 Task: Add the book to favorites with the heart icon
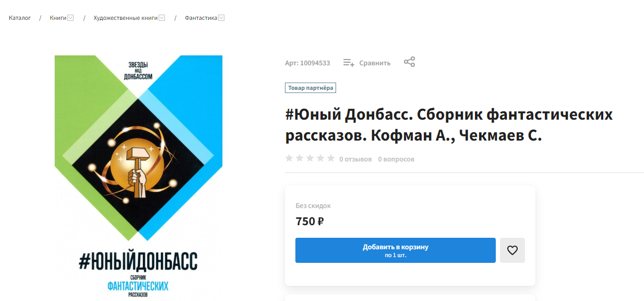tap(512, 250)
